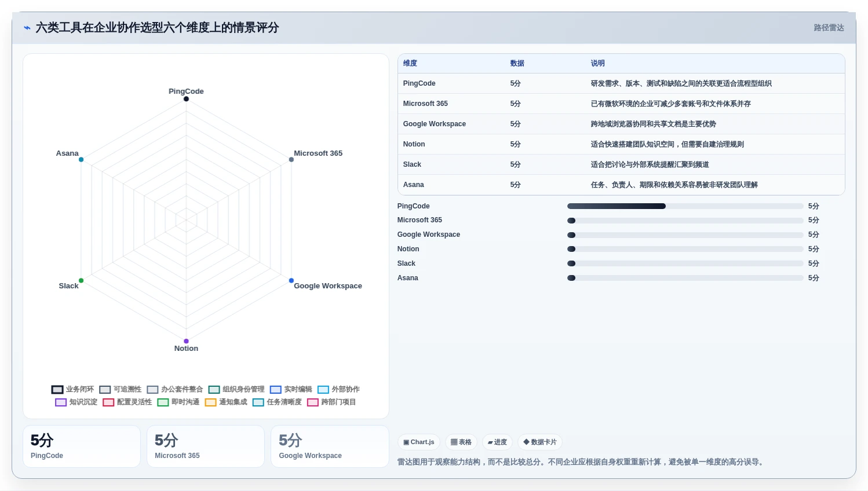This screenshot has width=868, height=491.
Task: Toggle the 知识沉淀 legend series
Action: (x=76, y=402)
